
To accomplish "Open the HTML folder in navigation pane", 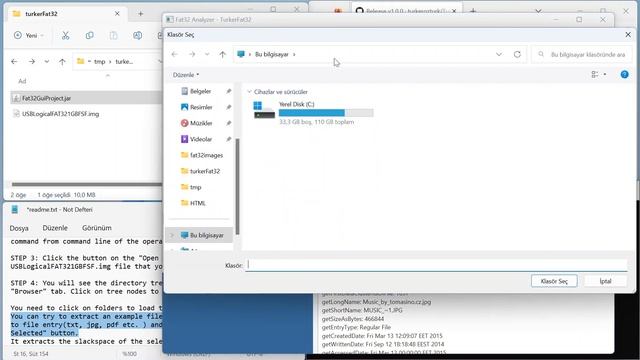I will 193,203.
